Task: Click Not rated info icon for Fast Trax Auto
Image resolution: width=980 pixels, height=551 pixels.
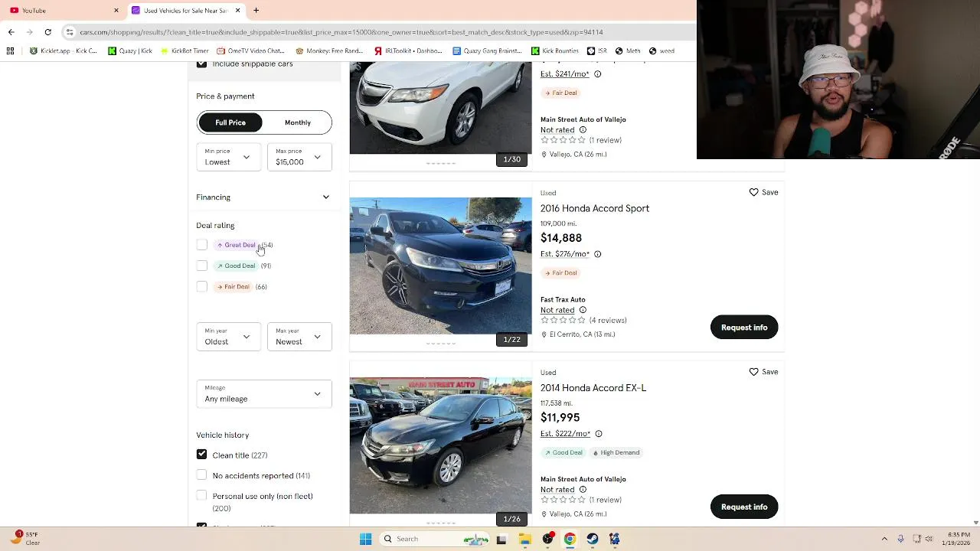Action: (583, 310)
